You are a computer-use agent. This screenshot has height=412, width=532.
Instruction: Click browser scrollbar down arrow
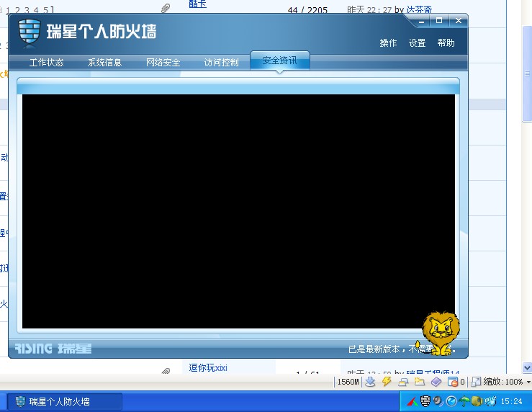click(x=527, y=367)
